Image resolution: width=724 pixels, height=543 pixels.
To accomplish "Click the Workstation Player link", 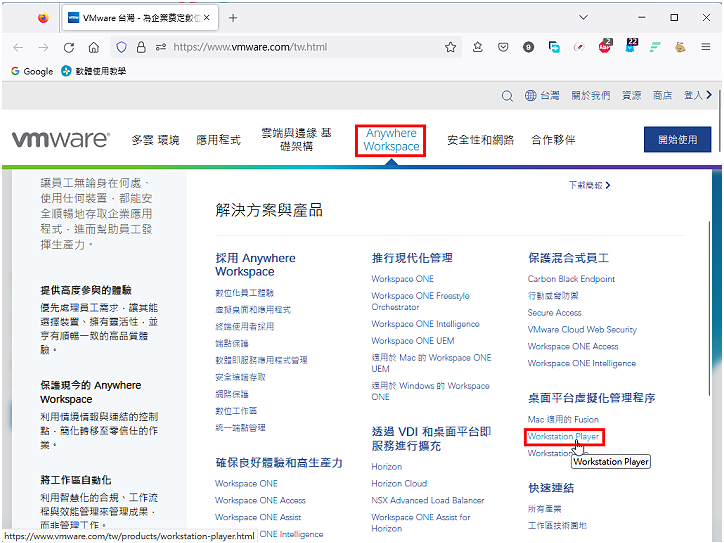I will click(563, 436).
